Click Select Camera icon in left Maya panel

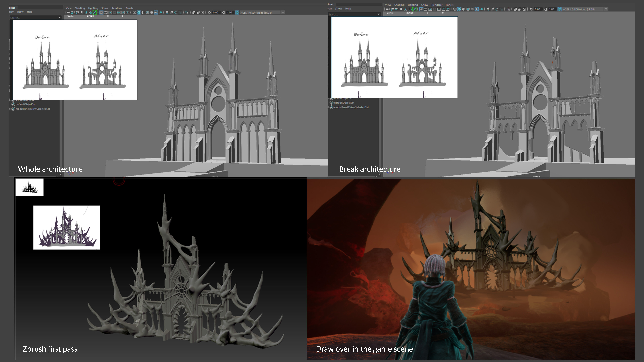click(68, 13)
